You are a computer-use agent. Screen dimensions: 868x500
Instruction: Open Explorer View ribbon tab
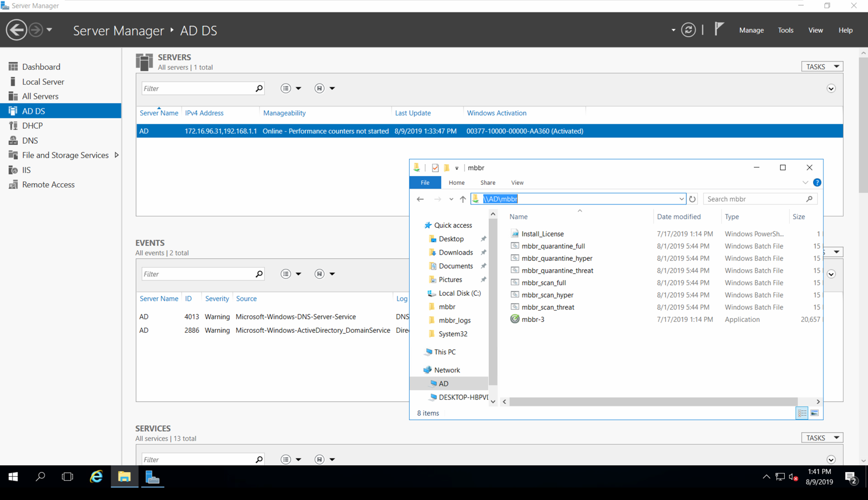(517, 183)
